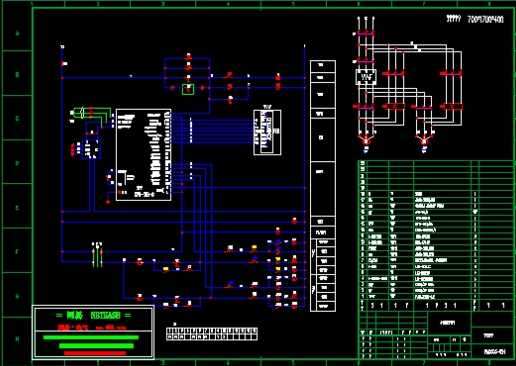Click the red ground symbol below the PLC
The height and width of the screenshot is (366, 516).
[x=108, y=202]
